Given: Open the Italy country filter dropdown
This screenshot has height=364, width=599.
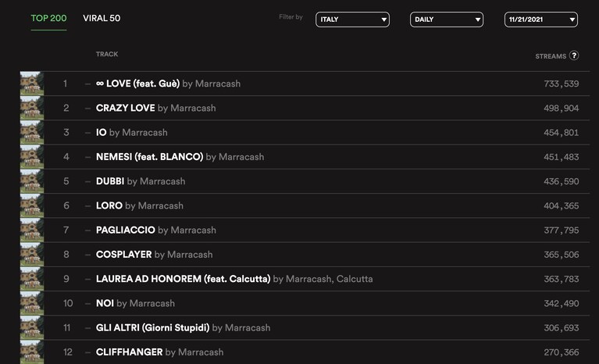Looking at the screenshot, I should coord(352,20).
